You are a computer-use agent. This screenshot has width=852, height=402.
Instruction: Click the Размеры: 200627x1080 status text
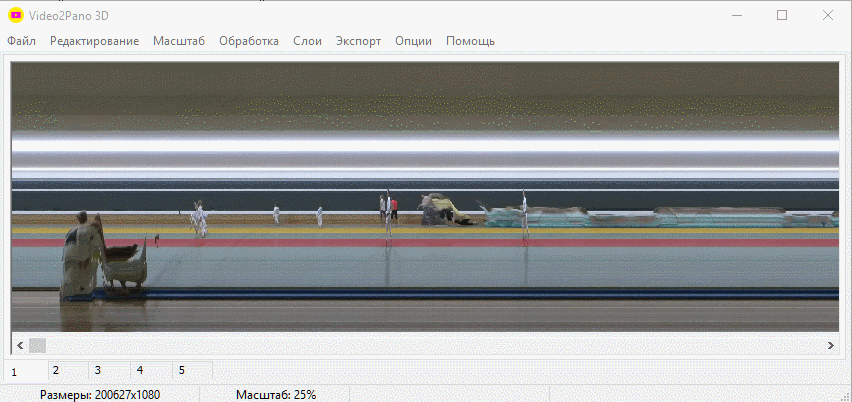click(x=100, y=395)
